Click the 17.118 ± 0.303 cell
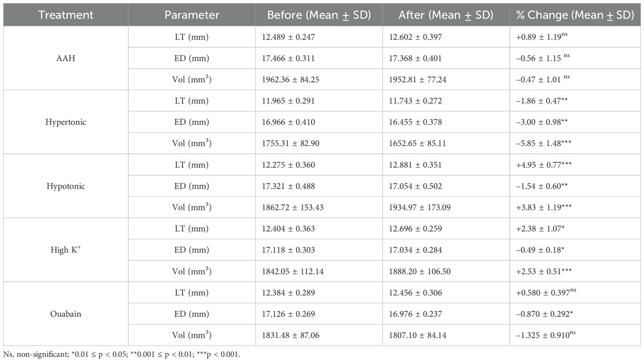Image resolution: width=644 pixels, height=362 pixels. click(288, 250)
